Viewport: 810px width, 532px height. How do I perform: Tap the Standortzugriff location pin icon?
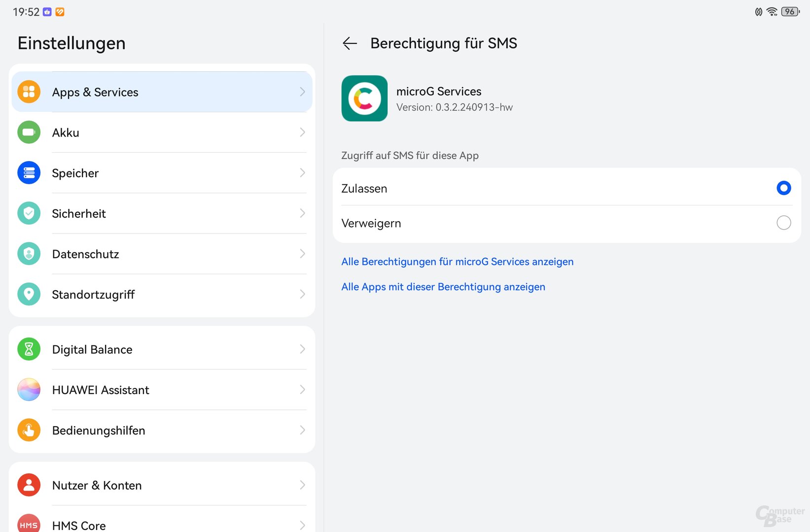pos(29,294)
